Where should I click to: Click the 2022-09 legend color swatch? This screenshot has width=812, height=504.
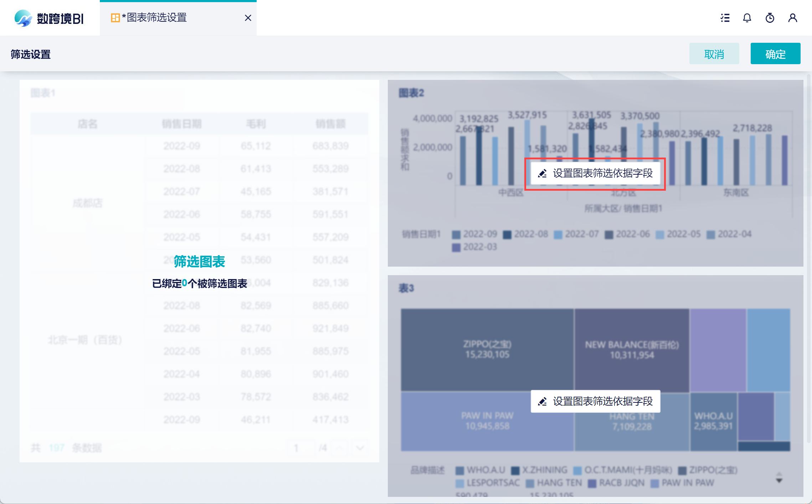[456, 235]
